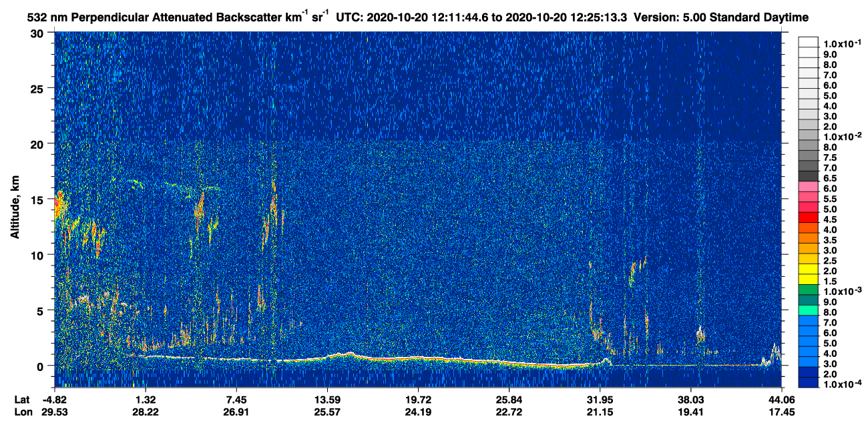
Task: Click colorbar label "1.5"
Action: [829, 280]
